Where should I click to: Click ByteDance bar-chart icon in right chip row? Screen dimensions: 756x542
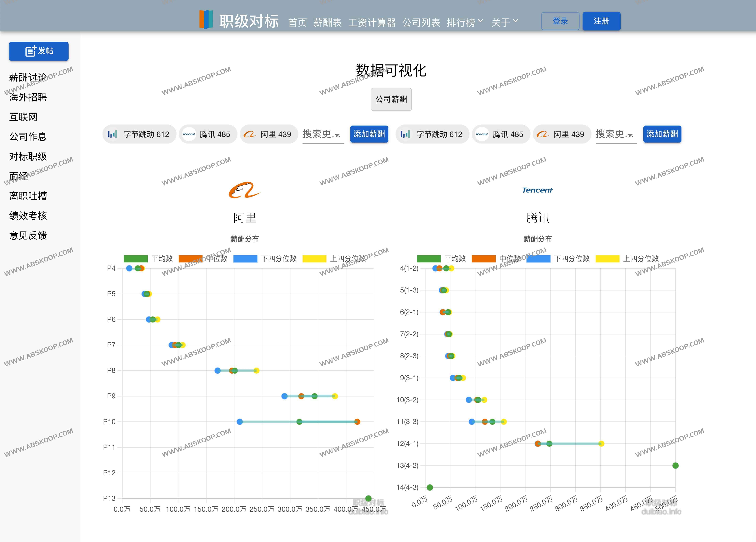405,134
